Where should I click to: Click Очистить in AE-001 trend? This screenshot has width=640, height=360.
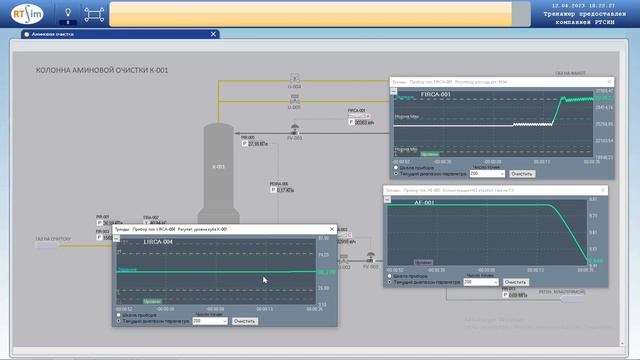coord(516,282)
